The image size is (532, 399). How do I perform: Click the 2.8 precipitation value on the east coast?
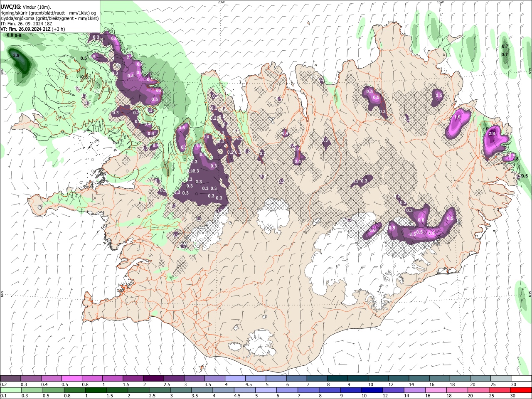(x=492, y=134)
